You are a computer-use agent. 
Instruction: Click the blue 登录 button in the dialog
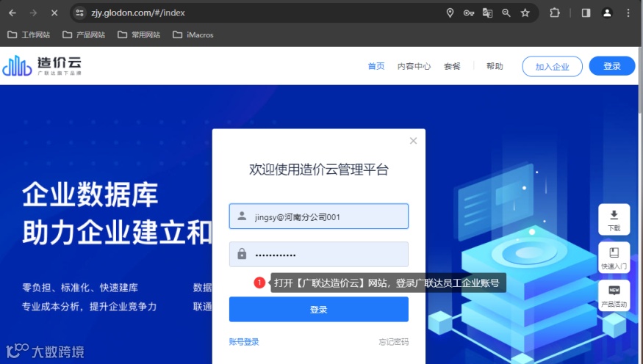click(x=319, y=310)
